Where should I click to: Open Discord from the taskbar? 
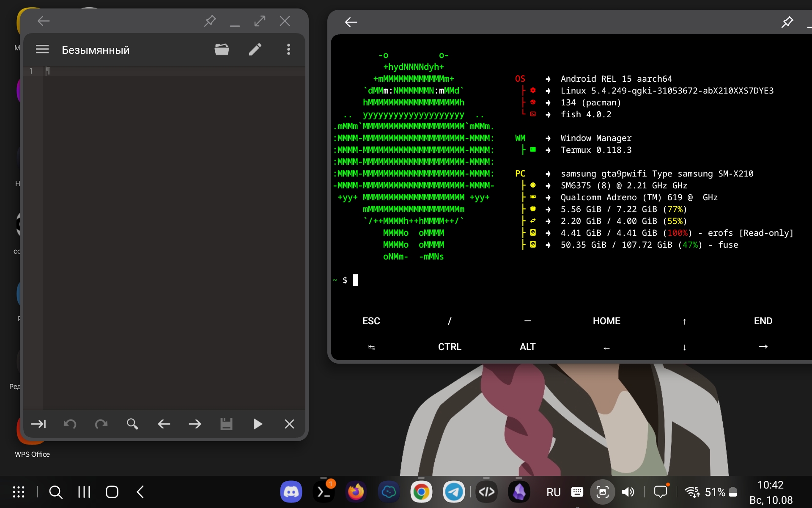pos(291,491)
